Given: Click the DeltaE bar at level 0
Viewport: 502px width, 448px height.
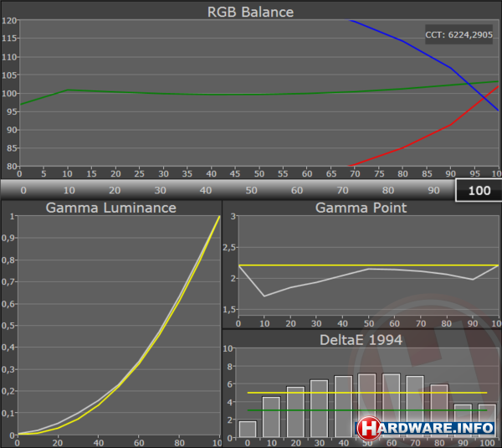Looking at the screenshot, I should tap(248, 429).
